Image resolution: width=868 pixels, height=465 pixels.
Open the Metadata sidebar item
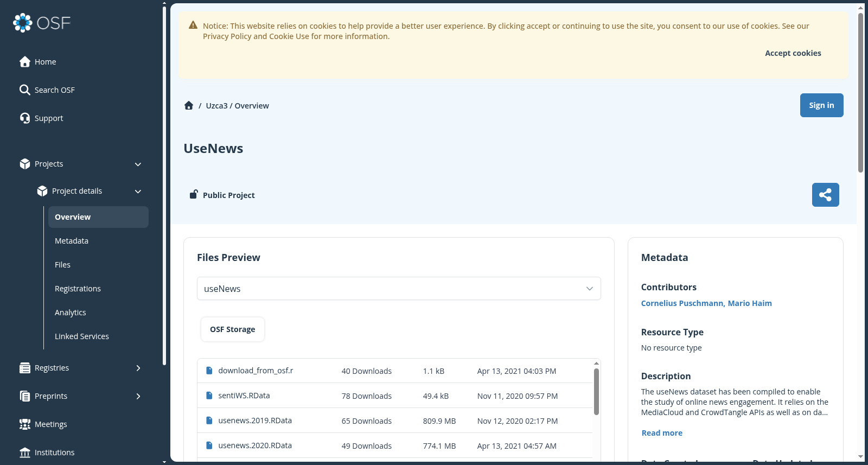(x=98, y=241)
